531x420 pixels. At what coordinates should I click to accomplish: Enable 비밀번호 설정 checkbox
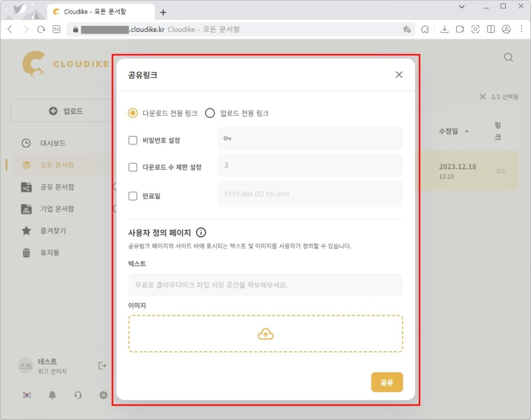tap(133, 140)
